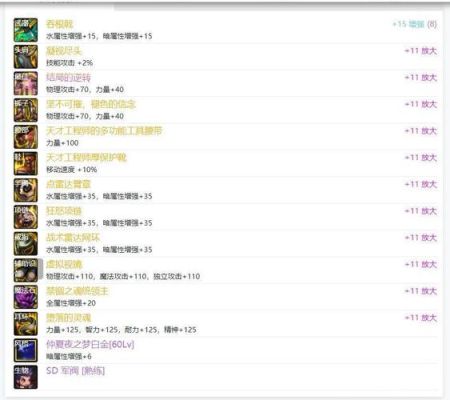Select the SD 军阀 creature portrait icon
The image size is (450, 400).
[x=26, y=377]
